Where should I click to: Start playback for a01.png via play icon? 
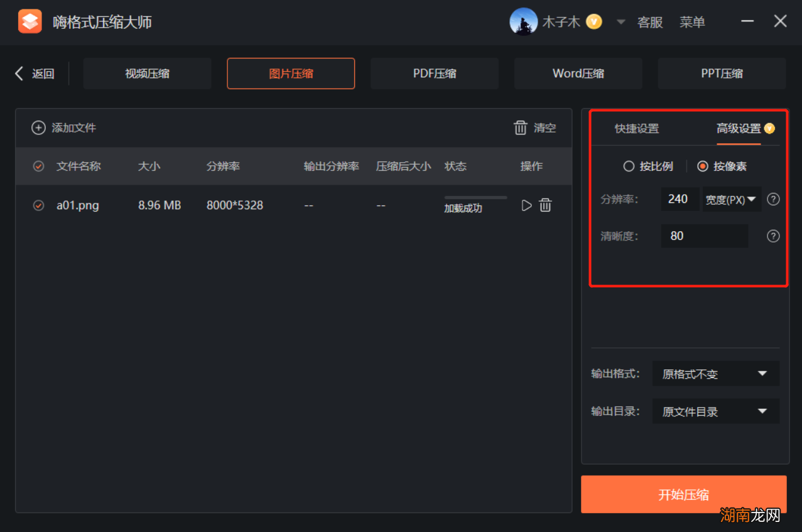coord(526,205)
